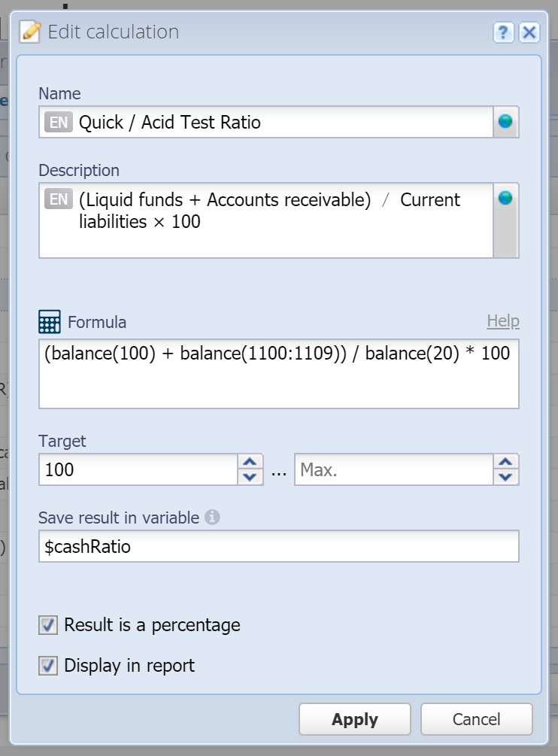Cancel the calculation edit
558x756 pixels.
click(477, 719)
